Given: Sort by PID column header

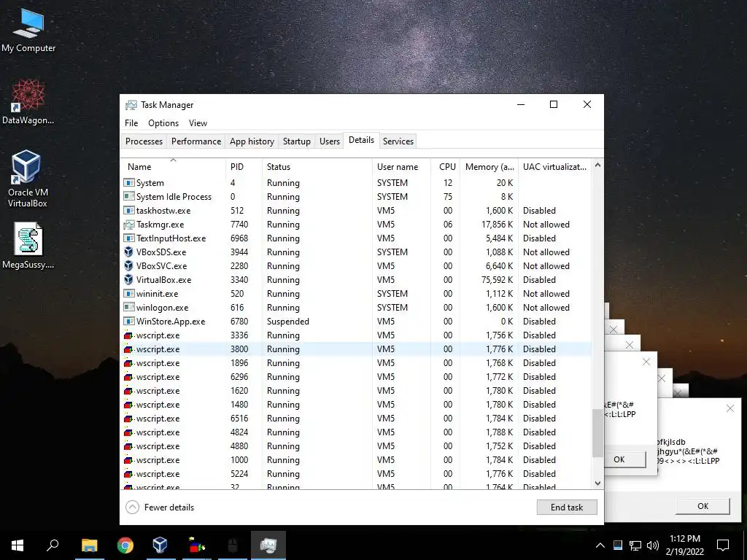Looking at the screenshot, I should tap(244, 167).
